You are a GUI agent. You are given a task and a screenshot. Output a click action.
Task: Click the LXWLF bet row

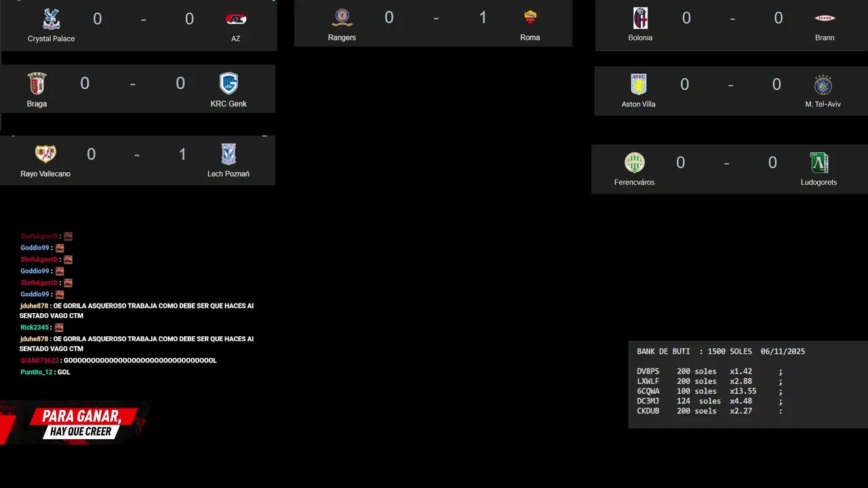click(709, 382)
